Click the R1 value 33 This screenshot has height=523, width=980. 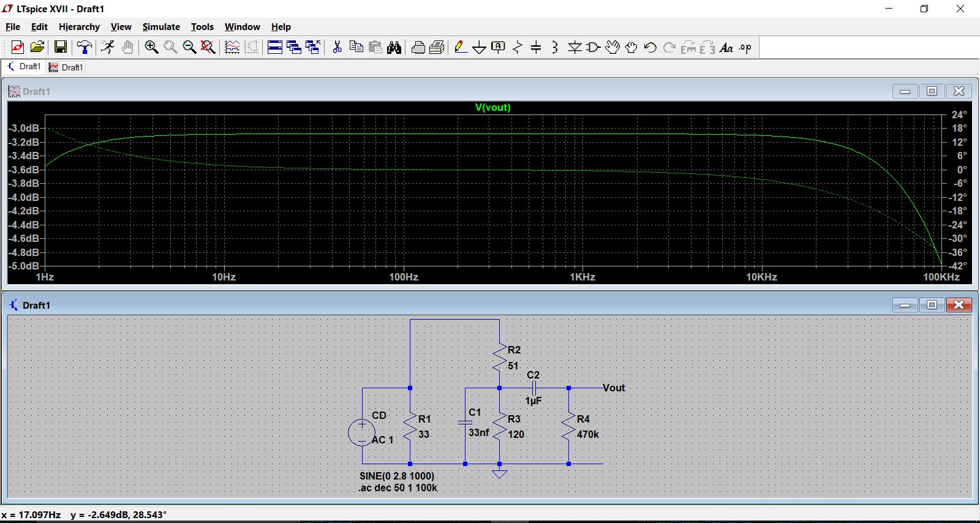coord(424,434)
